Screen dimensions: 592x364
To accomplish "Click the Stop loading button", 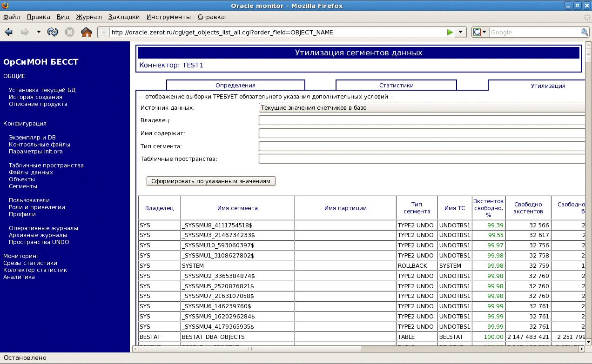I will click(69, 32).
